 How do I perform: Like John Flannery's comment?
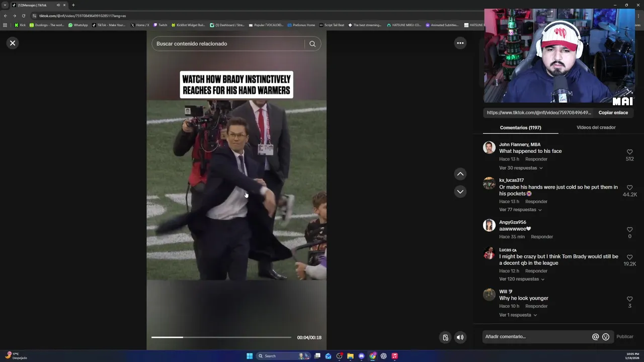point(629,152)
